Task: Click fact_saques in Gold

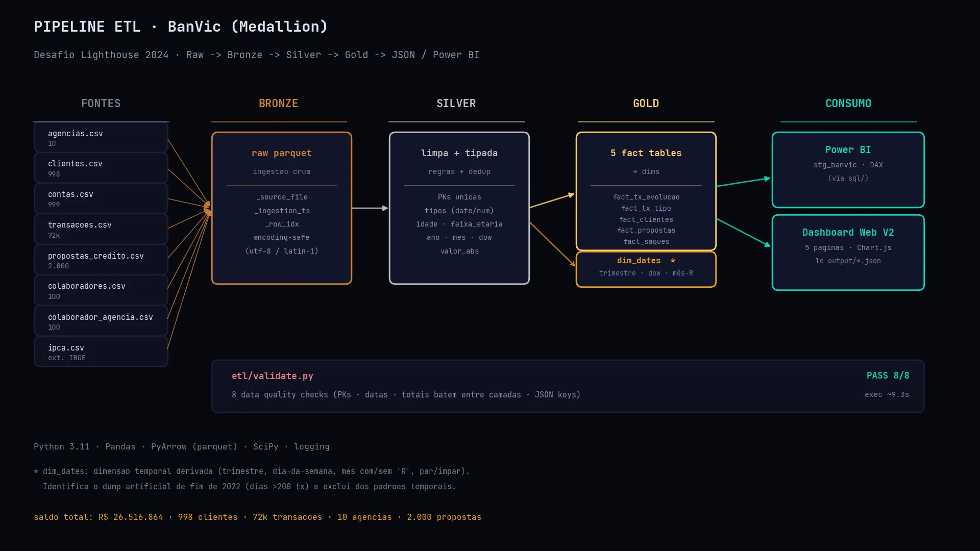Action: [x=646, y=241]
